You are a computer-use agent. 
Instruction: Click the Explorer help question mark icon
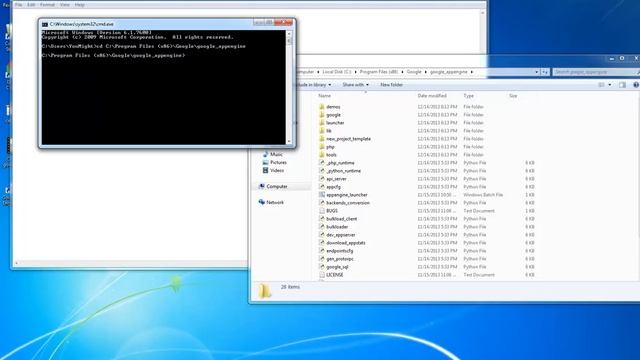coord(636,85)
